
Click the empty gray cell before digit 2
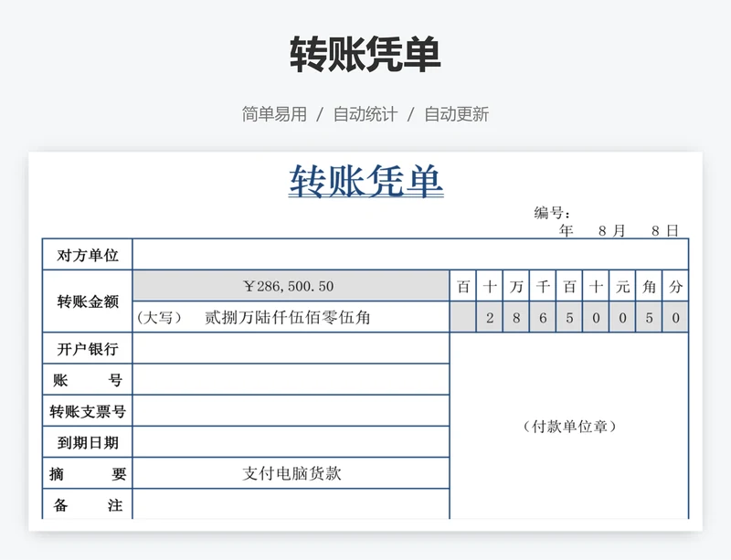coord(463,317)
